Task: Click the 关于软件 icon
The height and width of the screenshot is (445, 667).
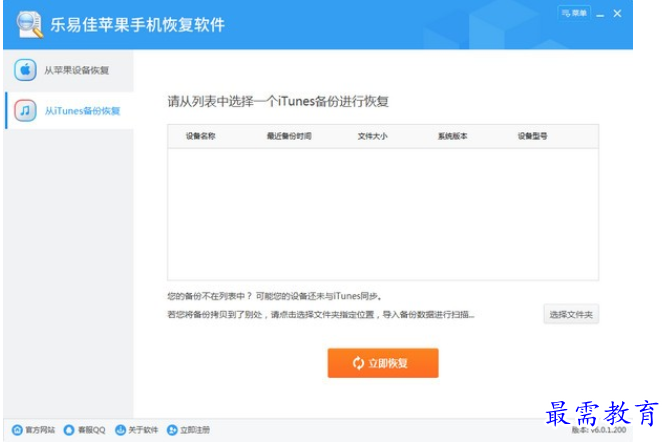Action: 120,430
